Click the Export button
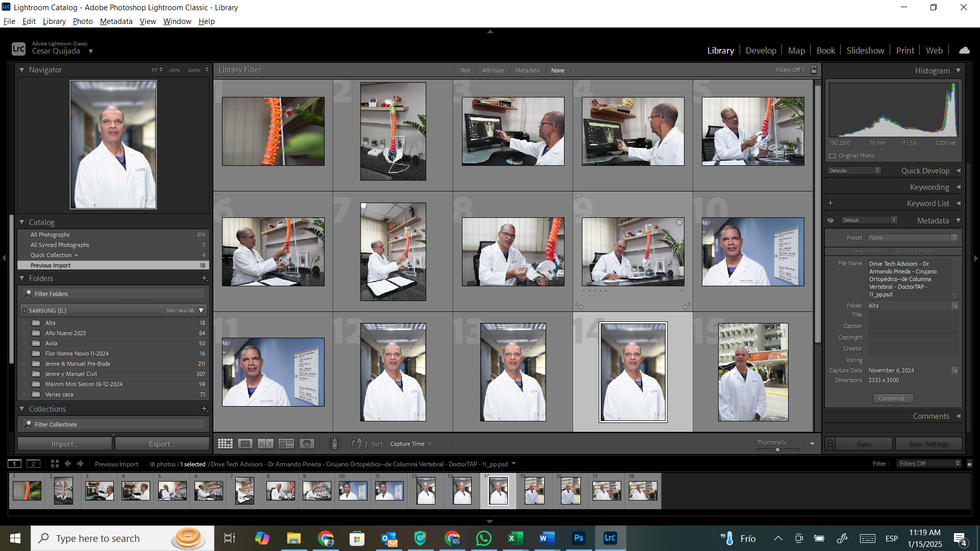 (x=162, y=444)
